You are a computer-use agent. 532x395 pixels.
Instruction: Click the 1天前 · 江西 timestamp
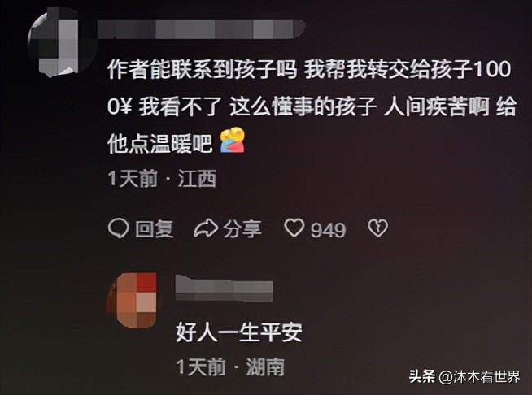coord(162,179)
